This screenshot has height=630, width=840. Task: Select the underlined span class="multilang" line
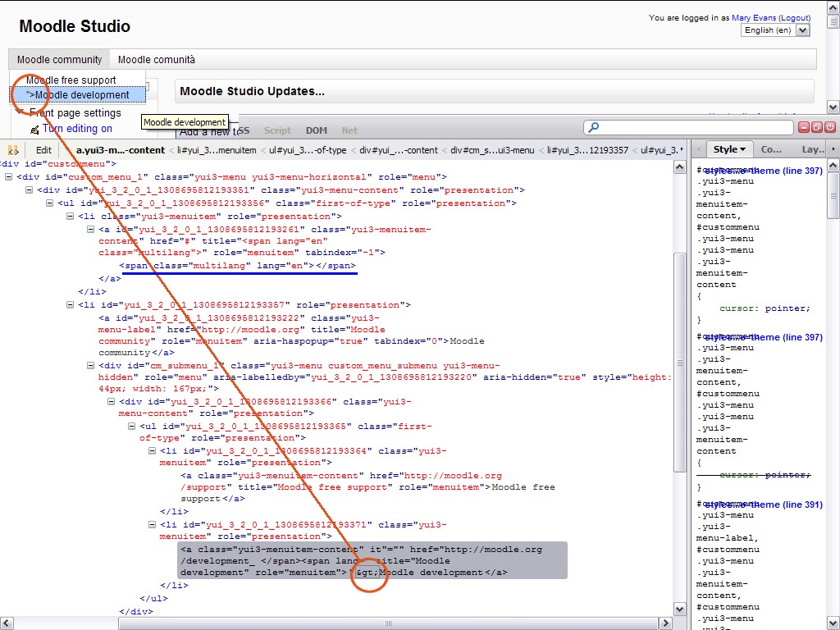(237, 265)
